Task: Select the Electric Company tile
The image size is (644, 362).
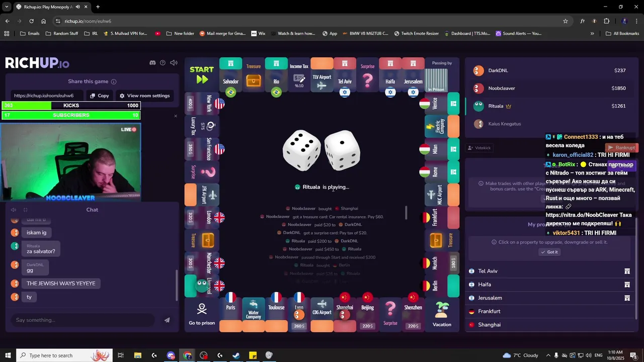Action: click(x=442, y=126)
